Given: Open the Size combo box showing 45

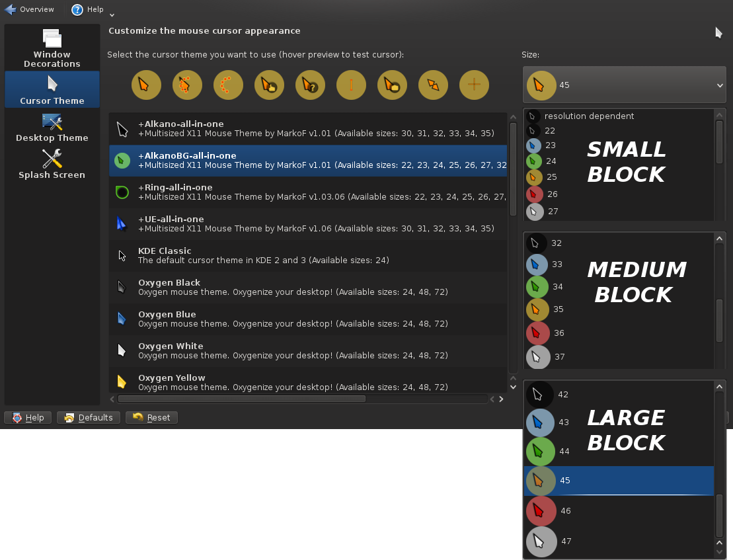Looking at the screenshot, I should coord(625,85).
